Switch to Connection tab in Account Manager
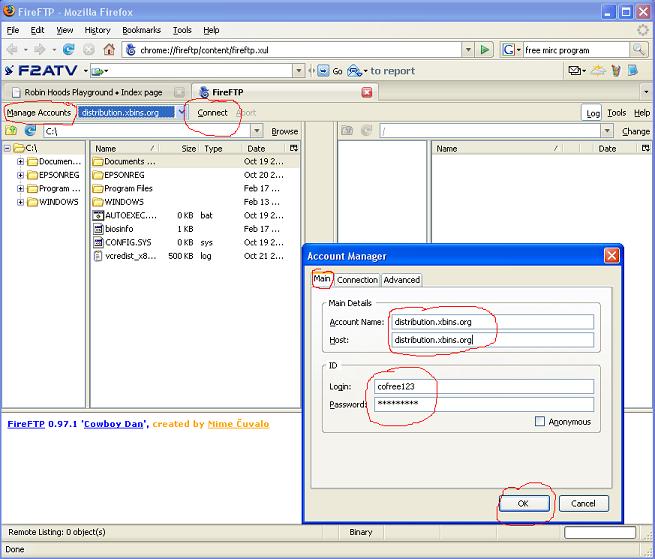 click(358, 280)
